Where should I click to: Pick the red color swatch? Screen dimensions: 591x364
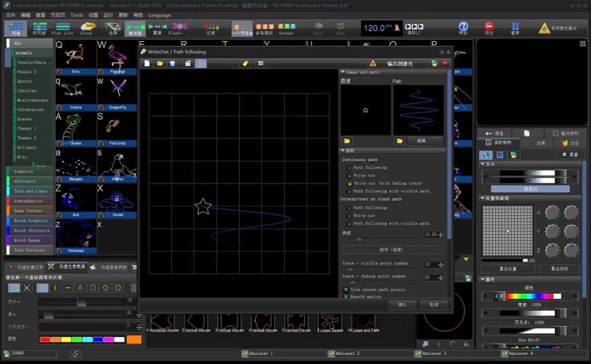(x=44, y=339)
